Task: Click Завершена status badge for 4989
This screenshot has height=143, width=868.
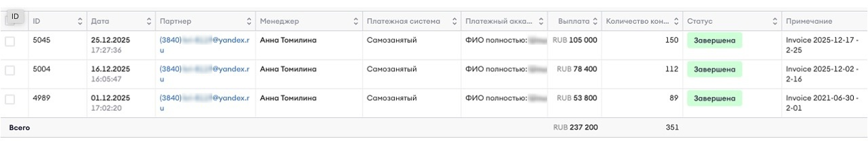Action: coord(714,99)
